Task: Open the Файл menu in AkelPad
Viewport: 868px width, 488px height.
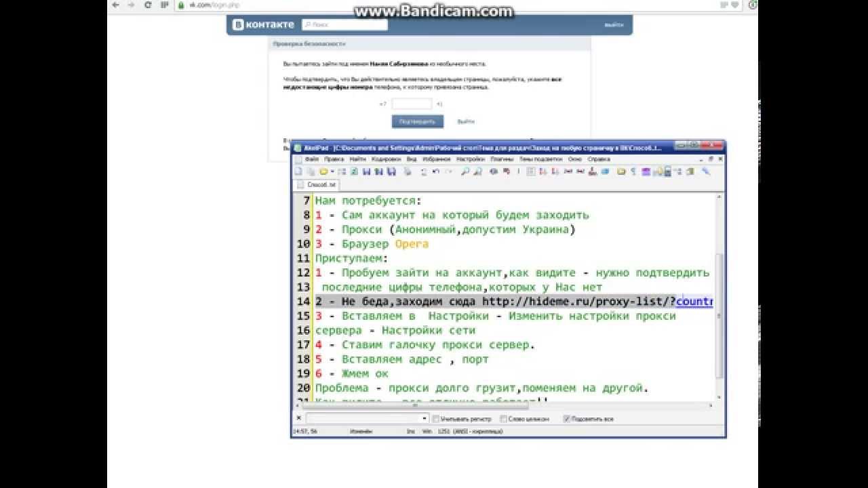Action: (311, 159)
